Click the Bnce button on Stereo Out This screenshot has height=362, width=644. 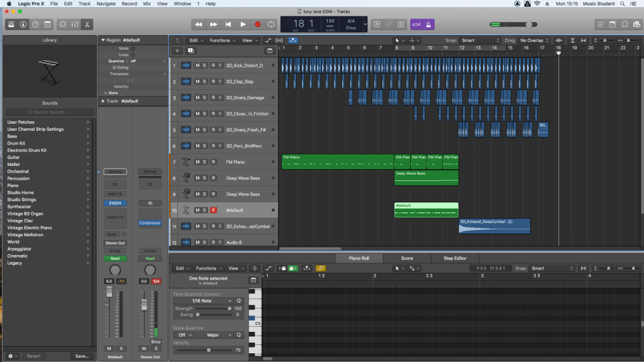pos(155,342)
